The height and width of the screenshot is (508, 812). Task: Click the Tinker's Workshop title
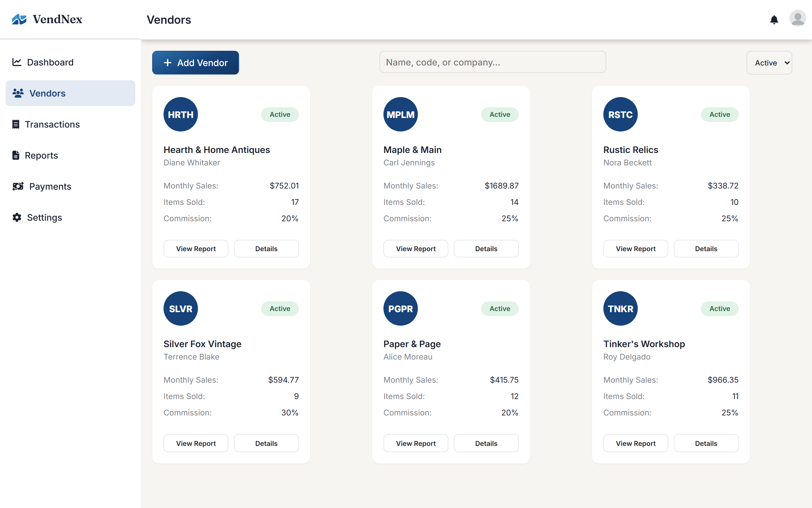(x=644, y=344)
